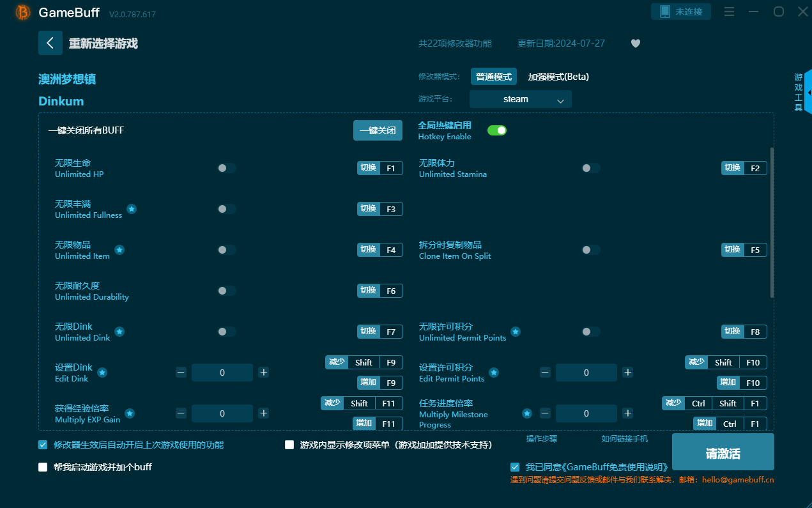Toggle the global Hotkey Enable switch

[x=497, y=130]
